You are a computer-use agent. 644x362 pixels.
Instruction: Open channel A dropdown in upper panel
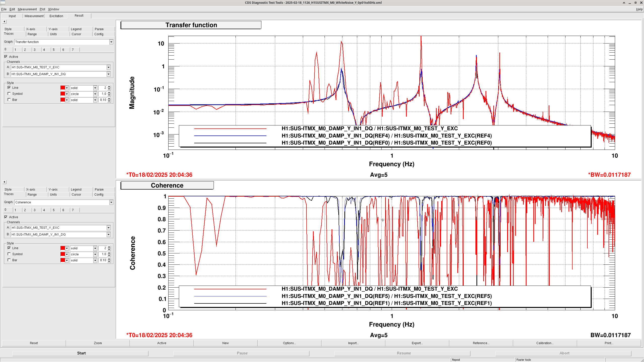tap(109, 67)
